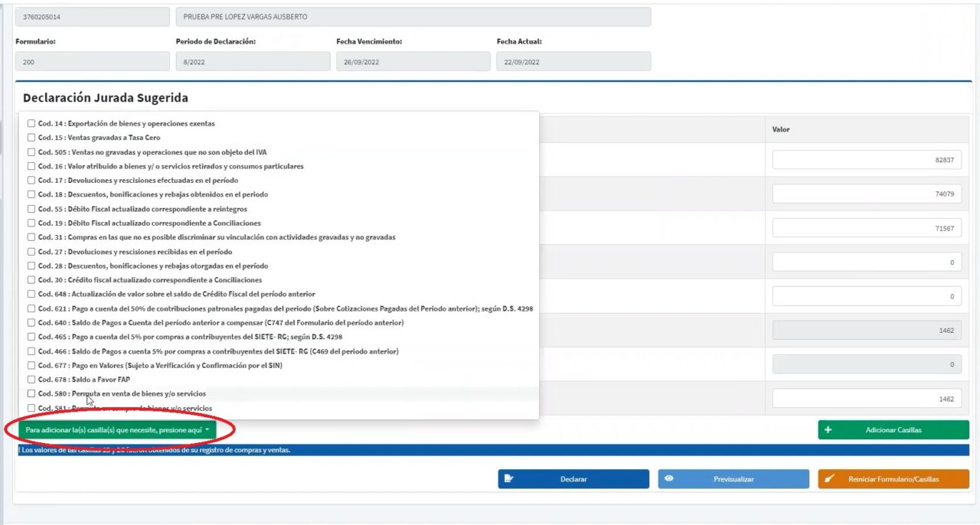Focus the value field showing 74079
The width and height of the screenshot is (980, 525).
pyautogui.click(x=867, y=194)
